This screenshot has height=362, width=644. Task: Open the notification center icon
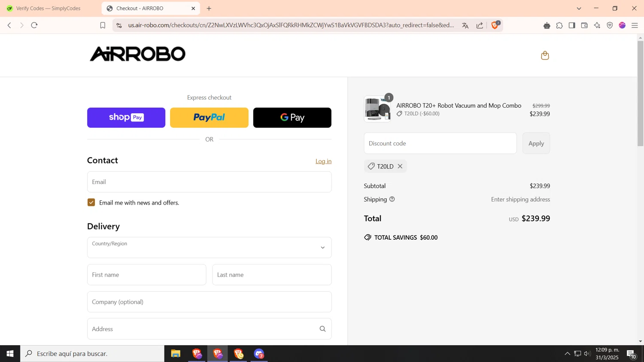(x=631, y=354)
